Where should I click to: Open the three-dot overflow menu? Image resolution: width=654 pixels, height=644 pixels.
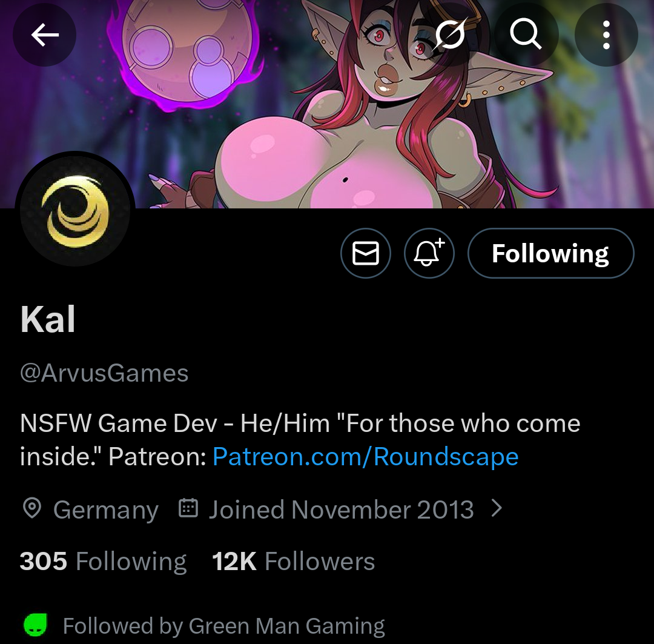point(606,35)
